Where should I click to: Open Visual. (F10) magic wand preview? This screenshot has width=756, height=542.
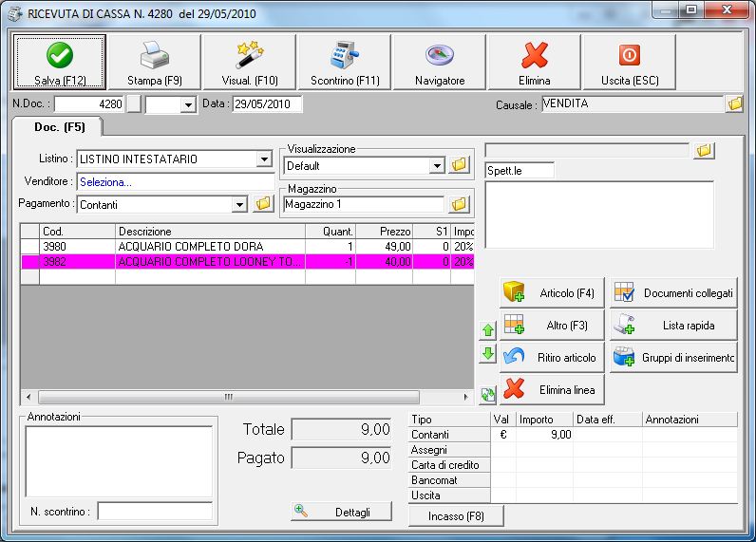pos(249,62)
